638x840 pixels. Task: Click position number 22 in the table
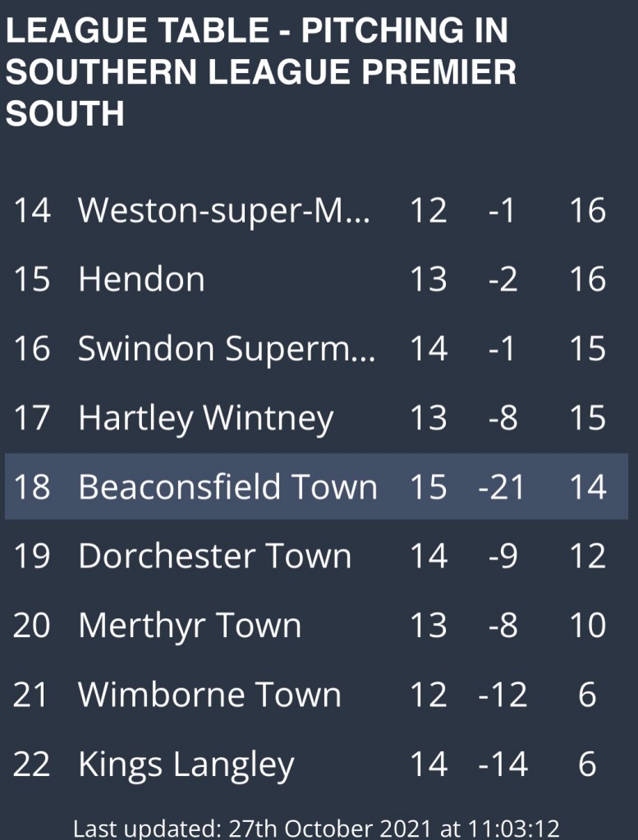click(x=32, y=765)
